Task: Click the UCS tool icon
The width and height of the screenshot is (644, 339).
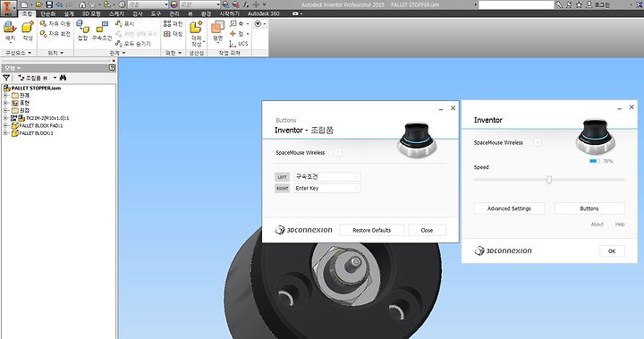Action: [239, 44]
